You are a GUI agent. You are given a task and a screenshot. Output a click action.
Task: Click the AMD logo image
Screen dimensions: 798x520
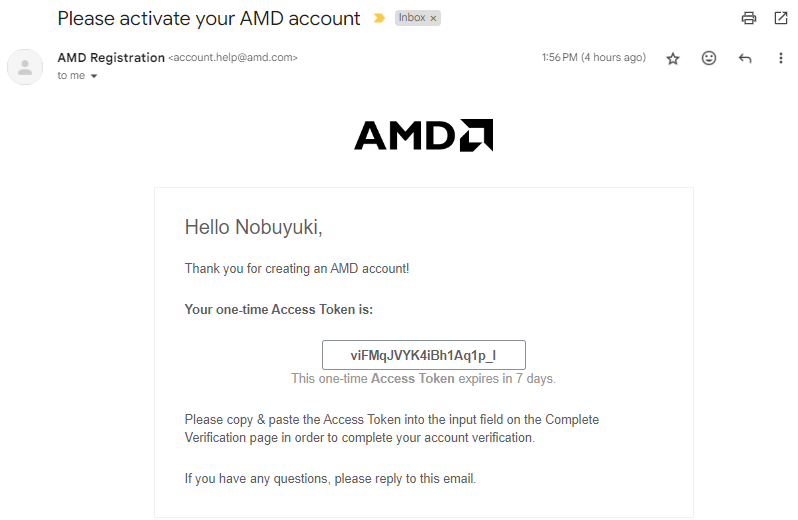click(x=423, y=135)
